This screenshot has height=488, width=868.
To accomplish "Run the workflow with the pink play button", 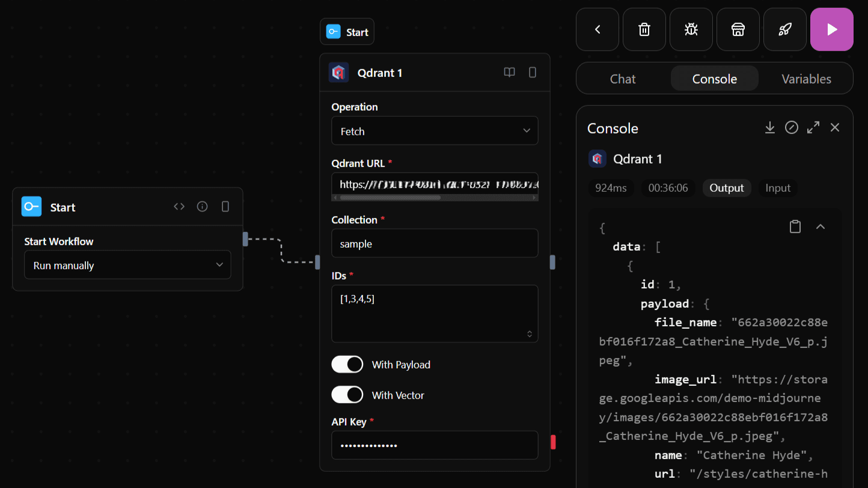I will [831, 29].
